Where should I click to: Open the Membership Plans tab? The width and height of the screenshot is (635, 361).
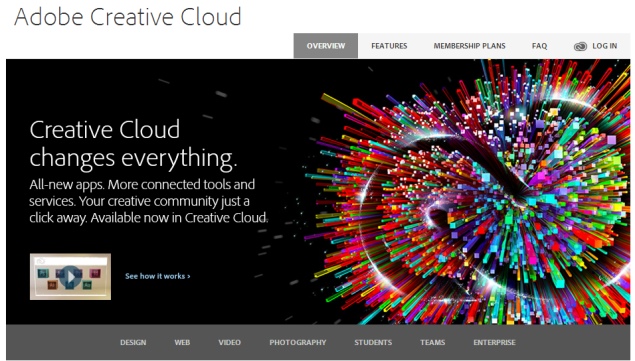point(469,46)
